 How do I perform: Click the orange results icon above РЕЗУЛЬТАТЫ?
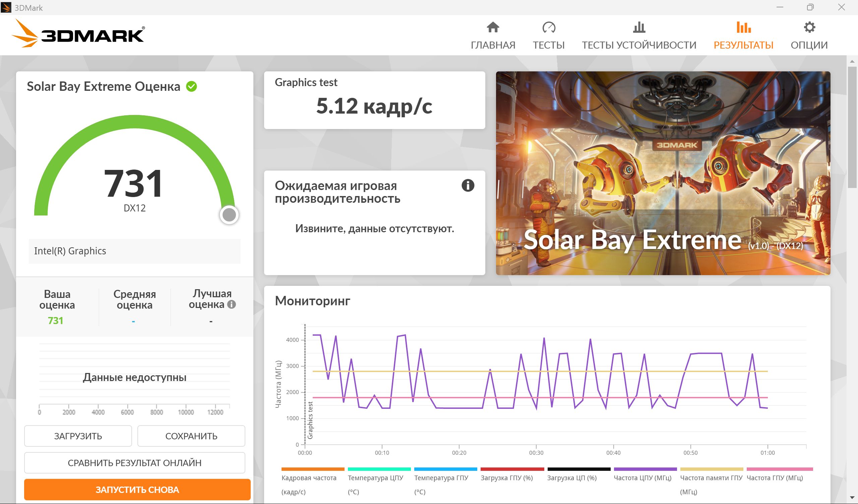743,27
